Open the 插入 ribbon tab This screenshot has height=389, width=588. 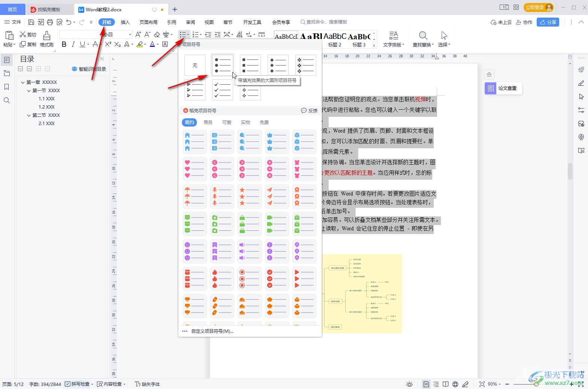point(125,22)
